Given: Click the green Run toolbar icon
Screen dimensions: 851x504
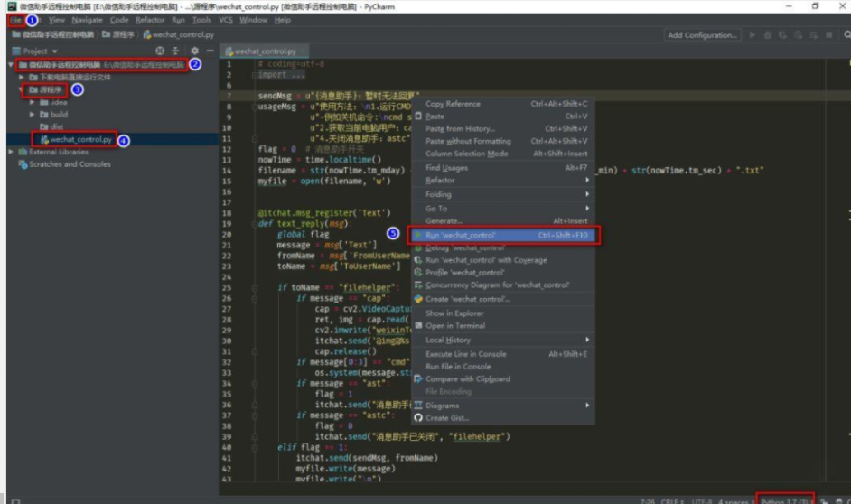Looking at the screenshot, I should tap(753, 34).
